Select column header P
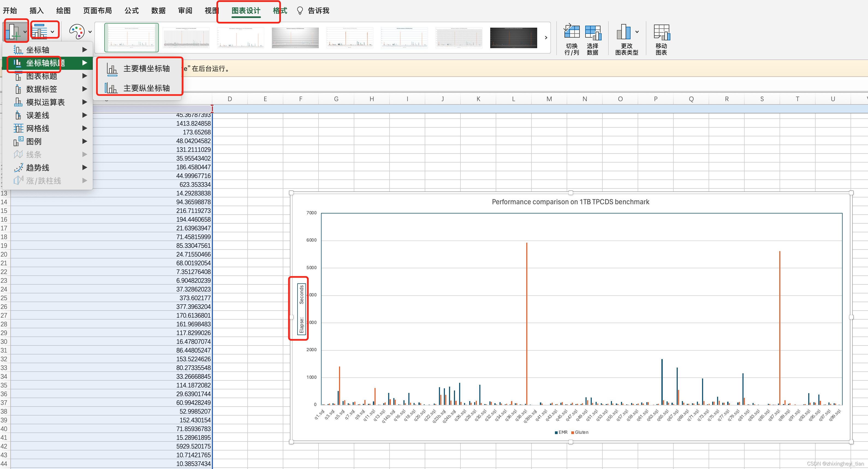The width and height of the screenshot is (868, 469). point(655,99)
